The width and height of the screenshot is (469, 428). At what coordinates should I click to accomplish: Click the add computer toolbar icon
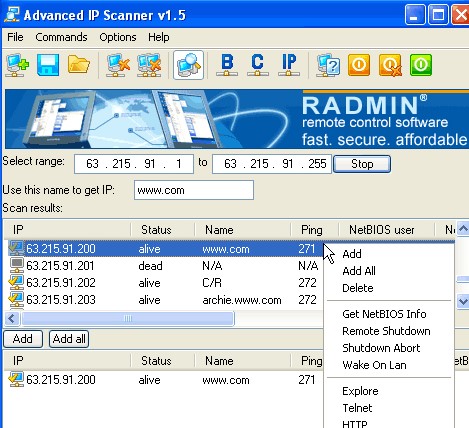17,65
